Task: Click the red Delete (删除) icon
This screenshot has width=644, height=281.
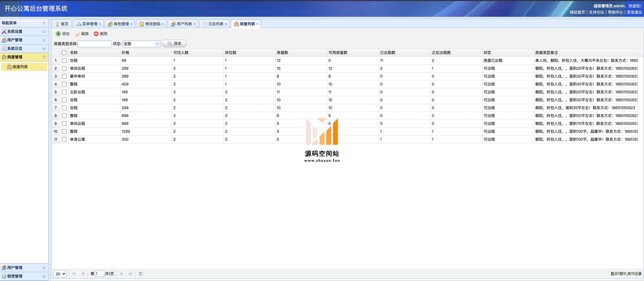Action: 96,34
